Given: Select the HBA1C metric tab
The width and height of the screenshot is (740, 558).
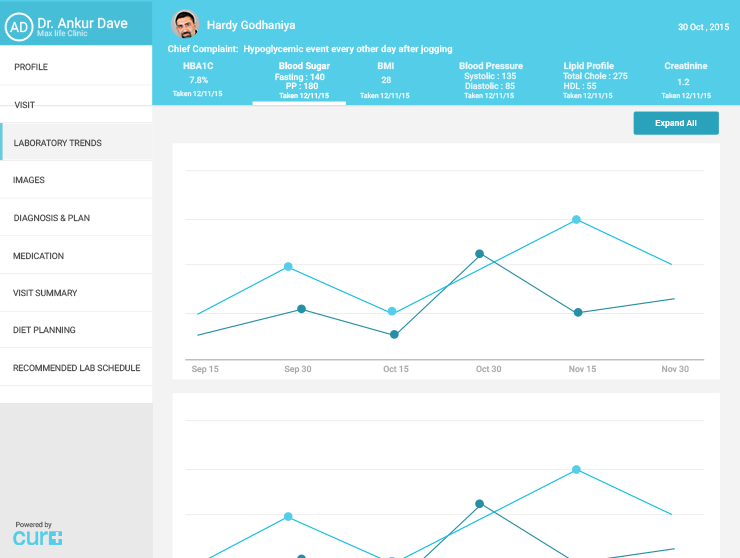Looking at the screenshot, I should pos(198,79).
